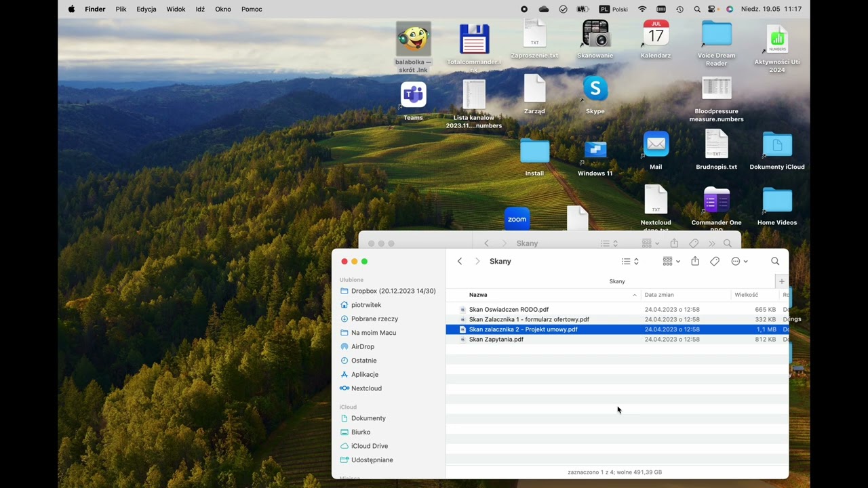Open the Zarząd document icon
The image size is (868, 488).
coord(534,89)
